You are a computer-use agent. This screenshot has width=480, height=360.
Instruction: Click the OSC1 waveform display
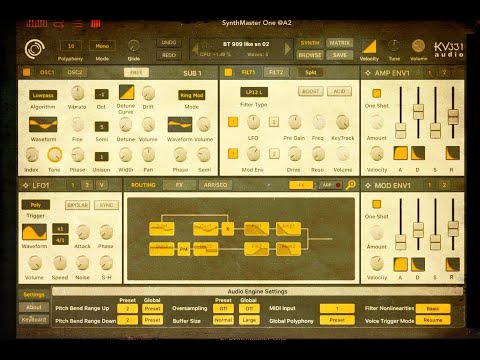point(43,124)
